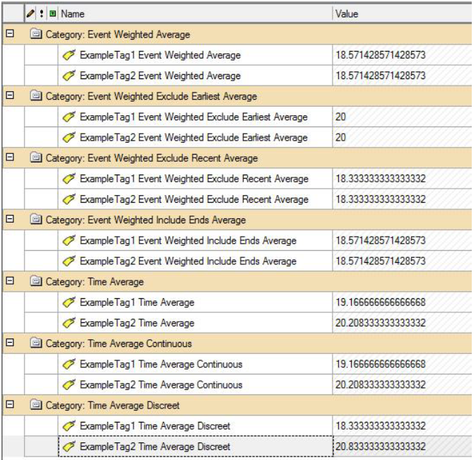This screenshot has width=476, height=460.
Task: Select 'ExampleTag2 Event Weighted Include Ends Average' name
Action: 189,261
